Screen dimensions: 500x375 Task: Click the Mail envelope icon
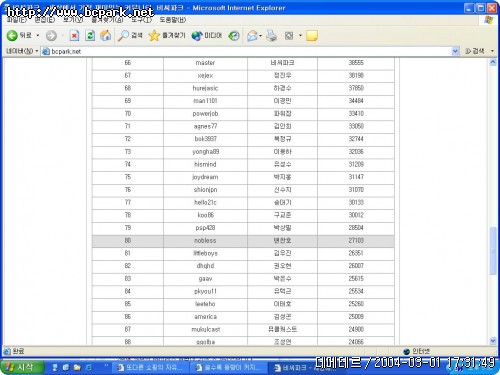point(252,36)
